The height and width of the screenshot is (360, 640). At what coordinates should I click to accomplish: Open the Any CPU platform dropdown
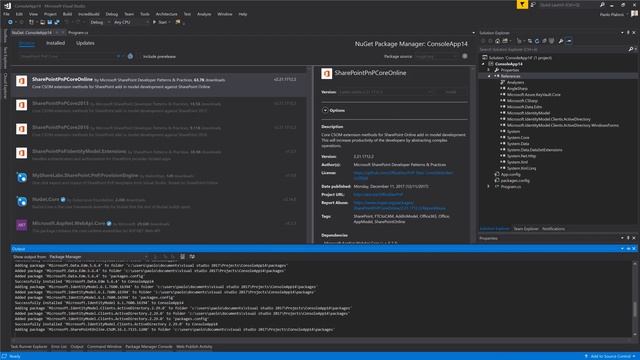(x=131, y=22)
